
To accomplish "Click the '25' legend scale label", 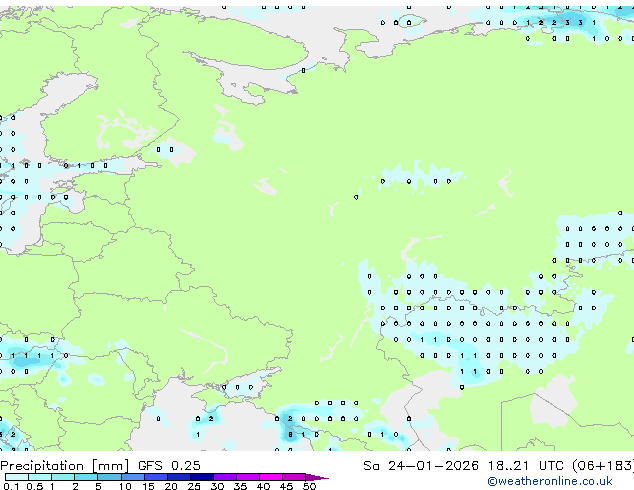I will click(x=194, y=486).
